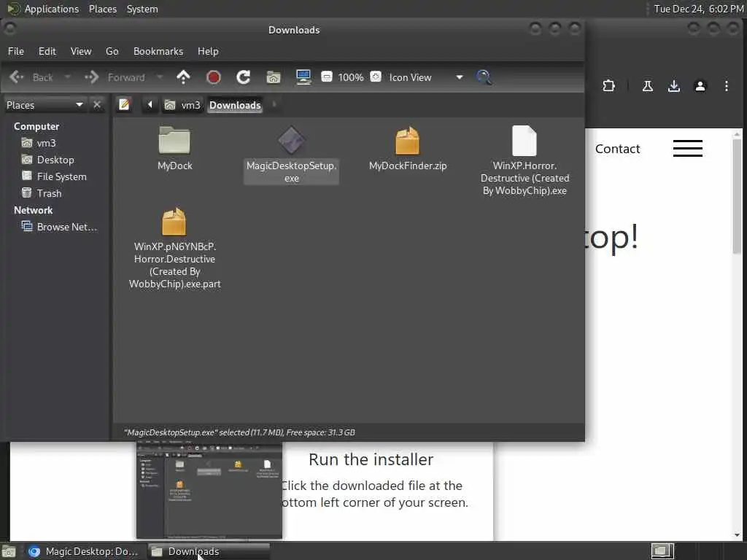
Task: Open the browser downloads tray icon
Action: (673, 86)
